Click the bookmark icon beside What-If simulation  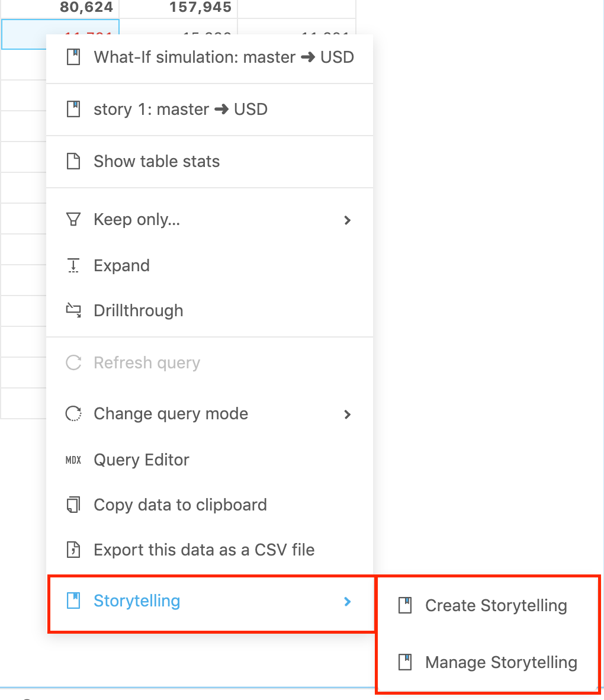(x=73, y=57)
